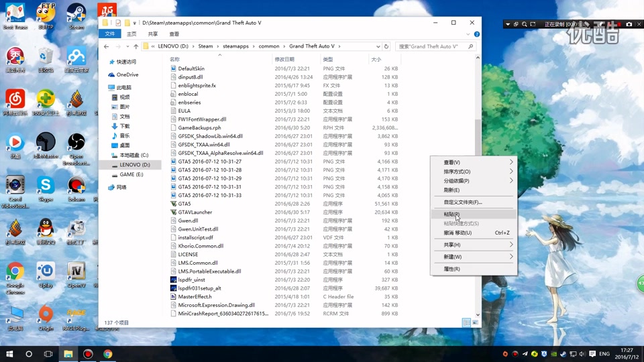Open 主页 ribbon tab

click(131, 34)
